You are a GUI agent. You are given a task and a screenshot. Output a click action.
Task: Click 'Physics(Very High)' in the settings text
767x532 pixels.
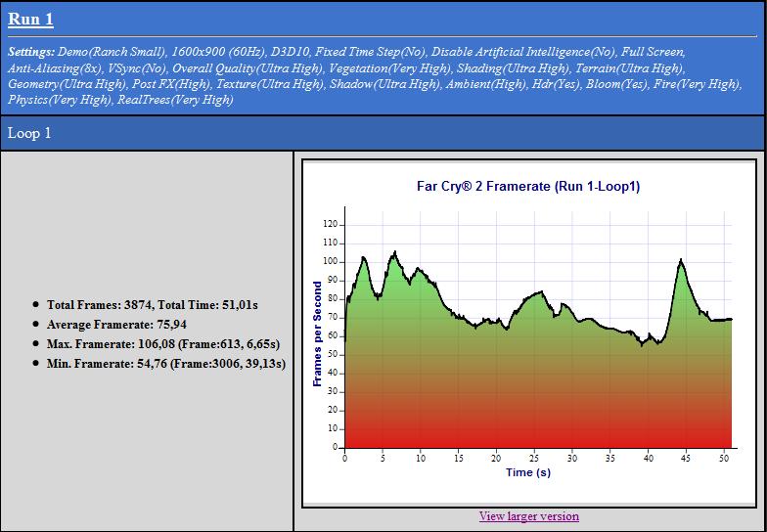pyautogui.click(x=60, y=100)
